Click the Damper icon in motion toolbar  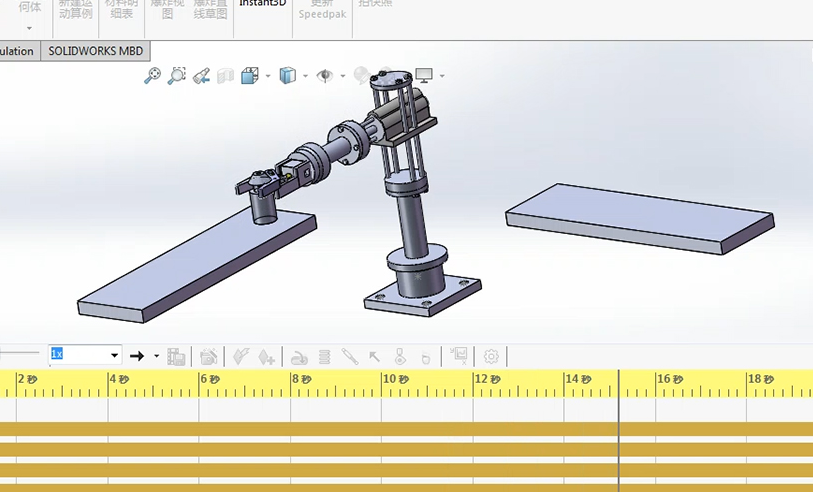pos(350,357)
